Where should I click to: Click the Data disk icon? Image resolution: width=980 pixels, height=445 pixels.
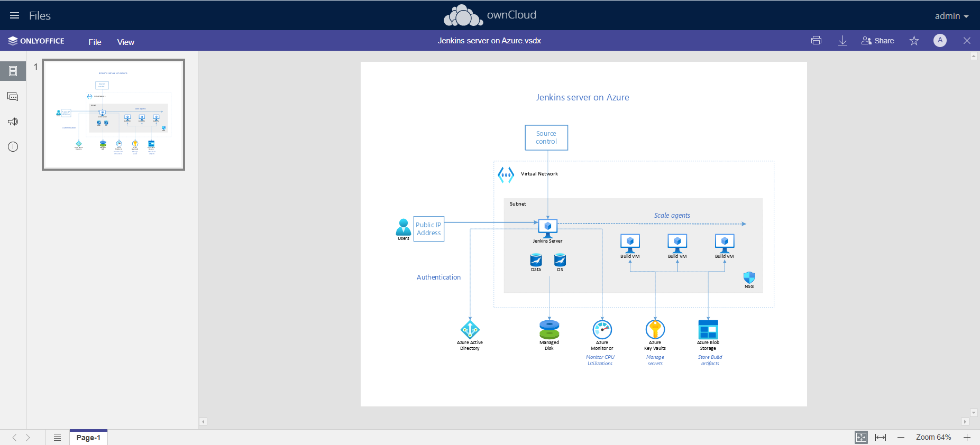tap(536, 260)
